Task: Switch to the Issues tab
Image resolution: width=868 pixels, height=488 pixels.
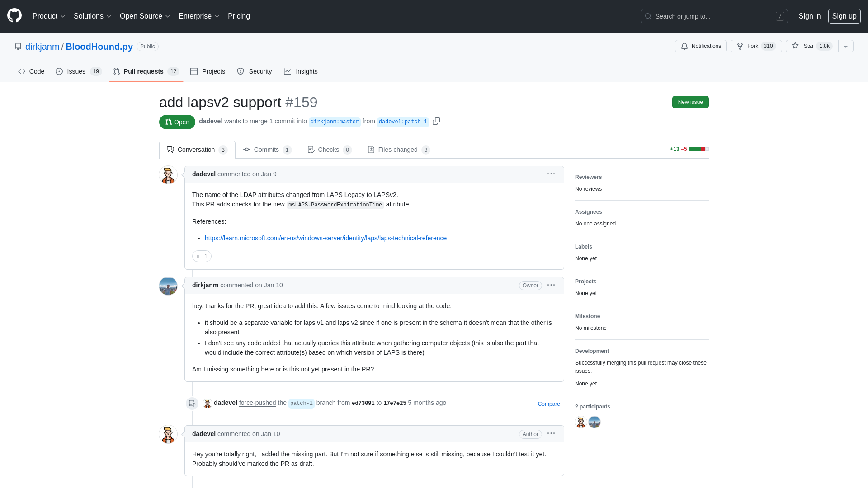Action: [x=79, y=71]
